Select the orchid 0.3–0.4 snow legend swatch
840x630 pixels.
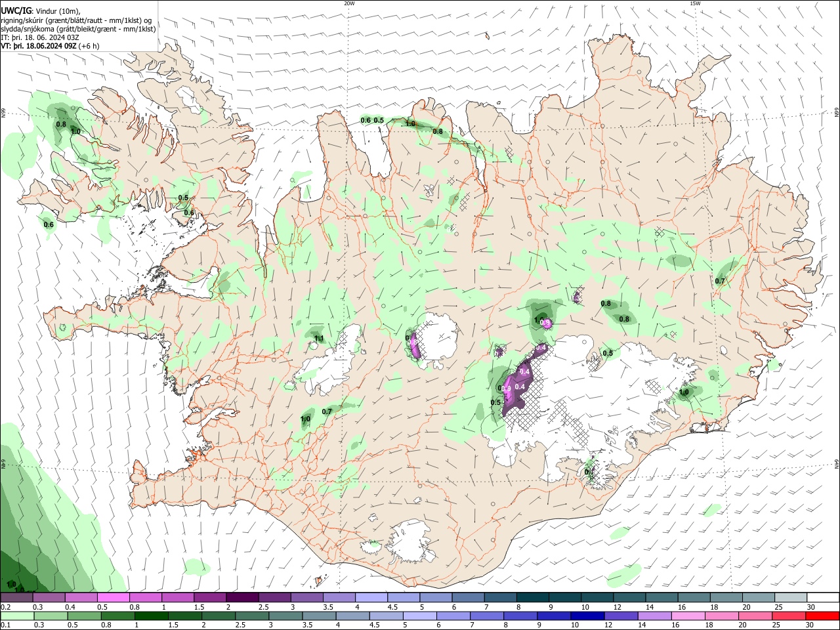click(x=49, y=598)
